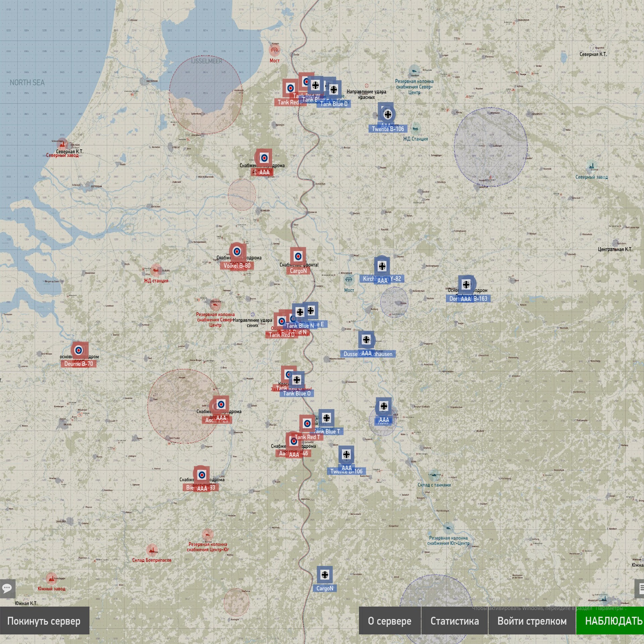Open the partially hidden side panel icon
Viewport: 644px width, 644px height.
click(x=639, y=588)
